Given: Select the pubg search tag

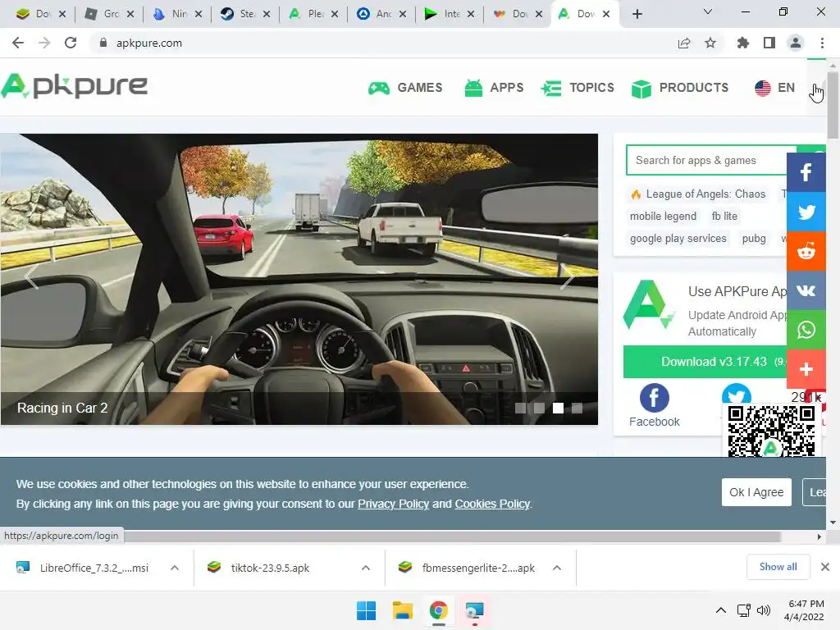Looking at the screenshot, I should [x=754, y=239].
